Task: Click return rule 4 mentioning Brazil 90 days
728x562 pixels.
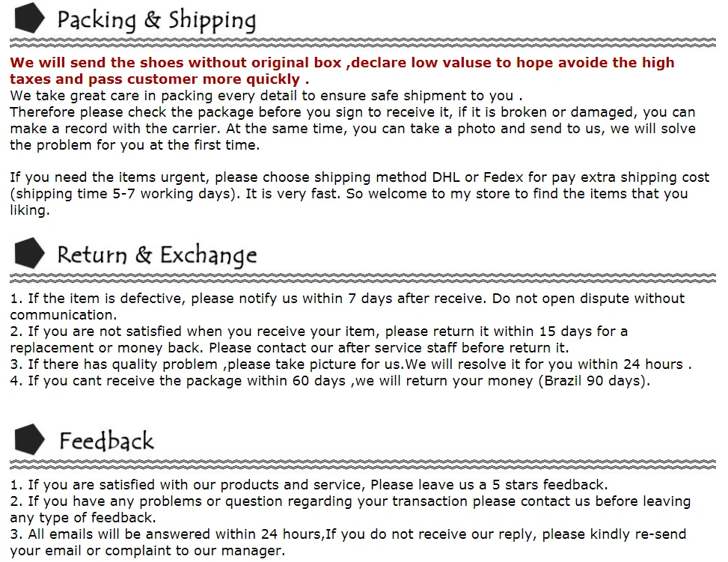Action: pyautogui.click(x=330, y=381)
